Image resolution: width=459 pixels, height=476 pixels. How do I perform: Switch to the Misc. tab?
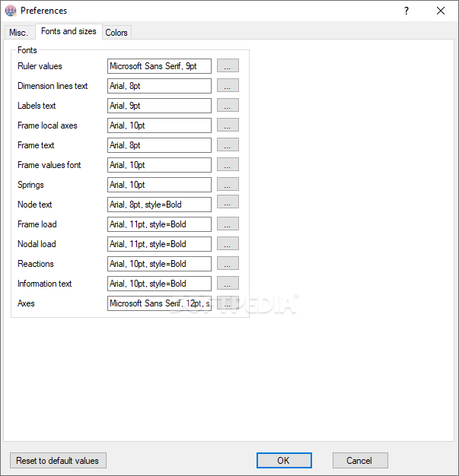(19, 32)
